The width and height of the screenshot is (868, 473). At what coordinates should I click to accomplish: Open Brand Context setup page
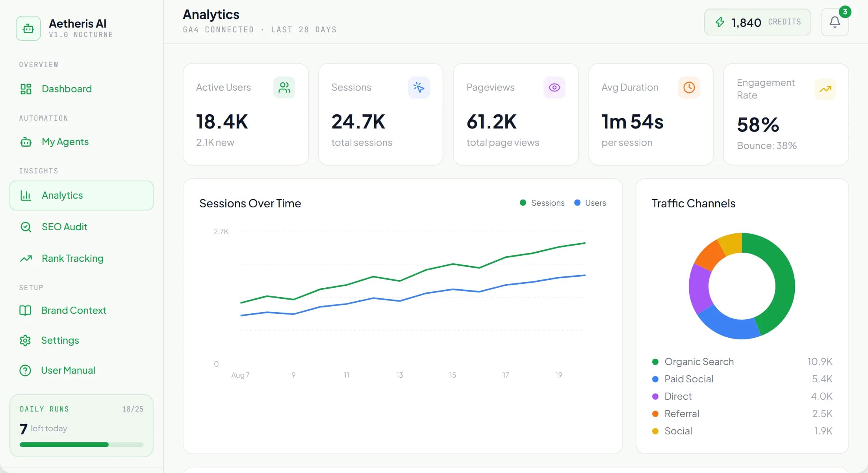tap(82, 311)
